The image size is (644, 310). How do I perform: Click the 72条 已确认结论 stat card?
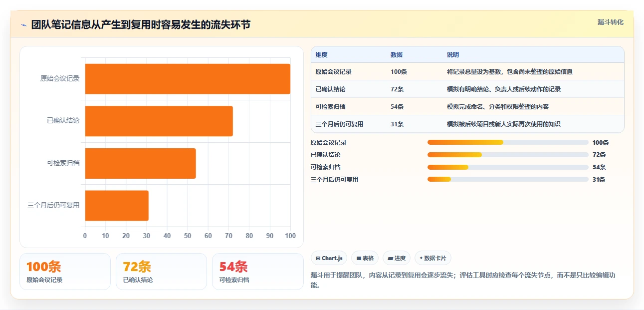[x=161, y=272]
